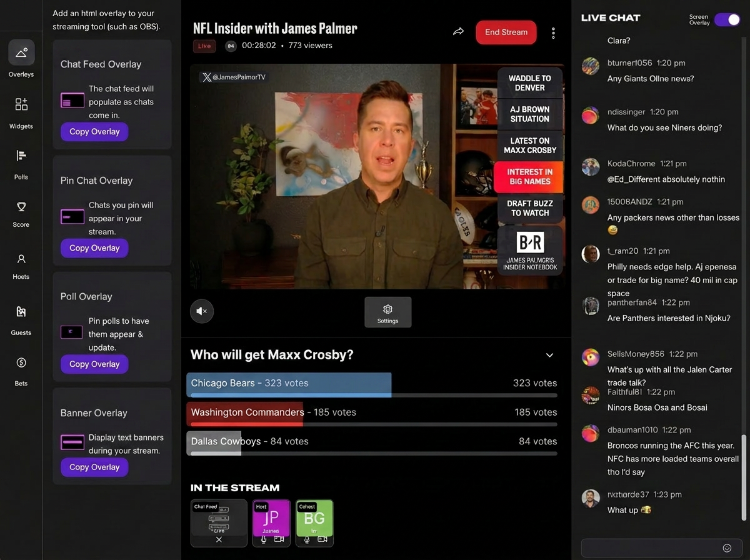
Task: Open the video Settings gear
Action: 387,312
